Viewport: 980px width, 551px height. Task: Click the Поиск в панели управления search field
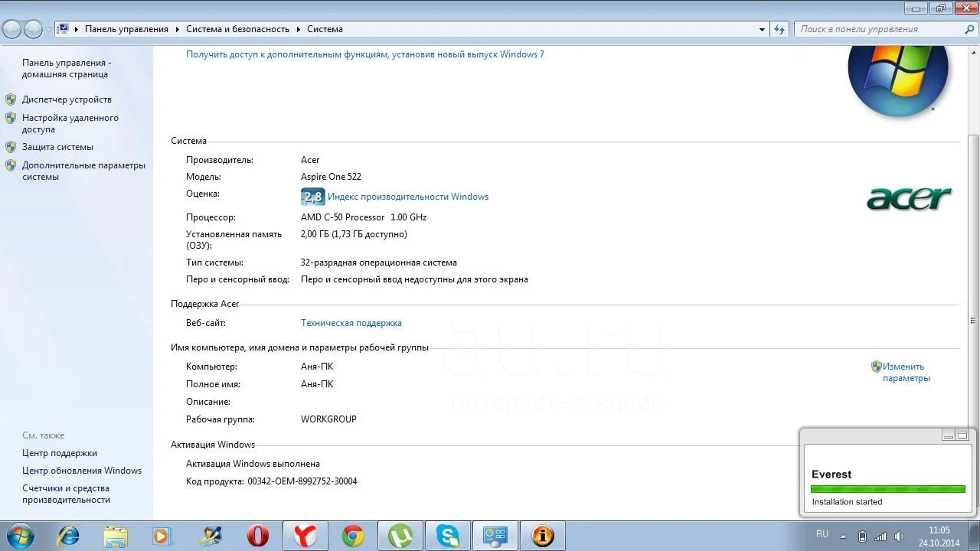(x=877, y=29)
